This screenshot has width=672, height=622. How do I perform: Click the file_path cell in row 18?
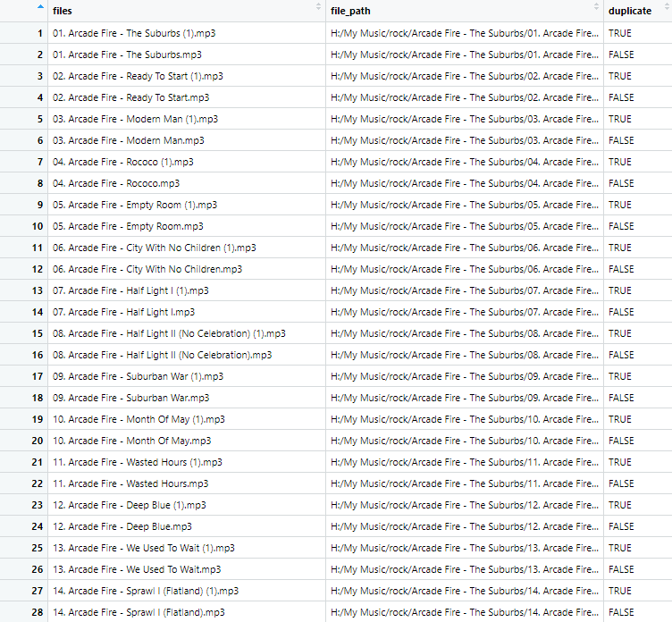pyautogui.click(x=464, y=398)
